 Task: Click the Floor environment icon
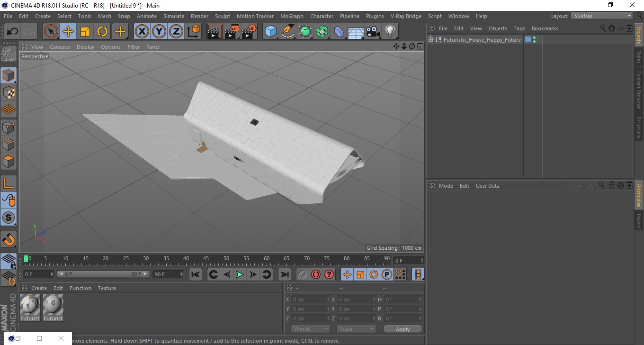click(356, 32)
